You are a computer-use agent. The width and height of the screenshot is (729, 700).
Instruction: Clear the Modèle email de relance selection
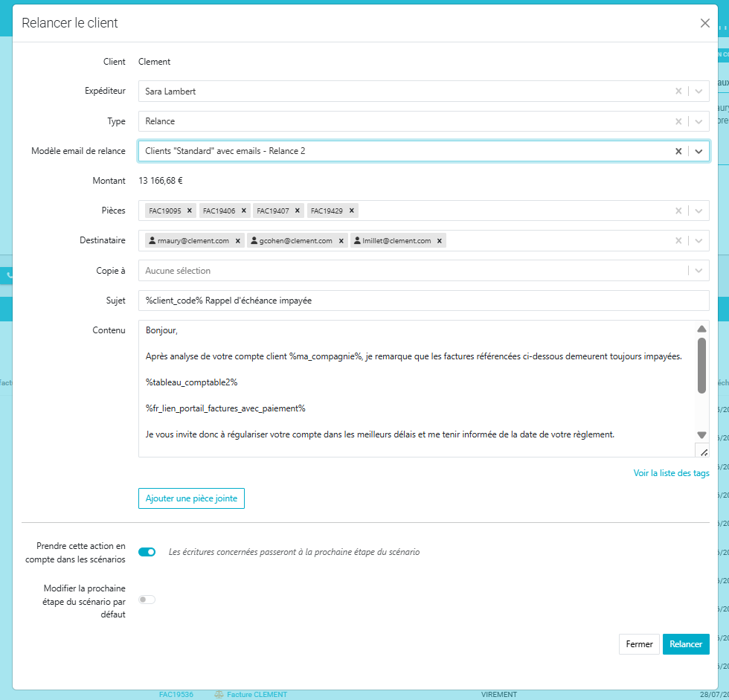pos(678,150)
